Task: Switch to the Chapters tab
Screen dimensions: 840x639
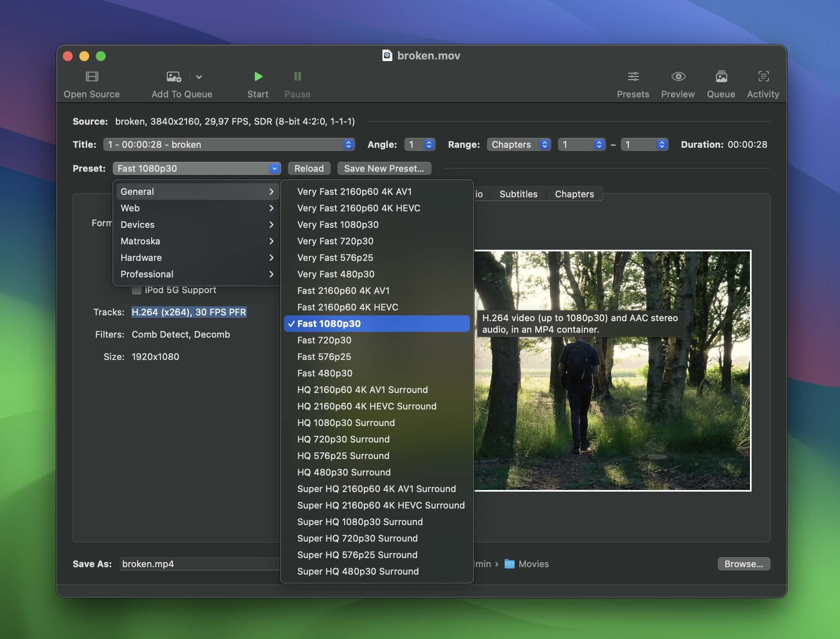Action: click(574, 194)
